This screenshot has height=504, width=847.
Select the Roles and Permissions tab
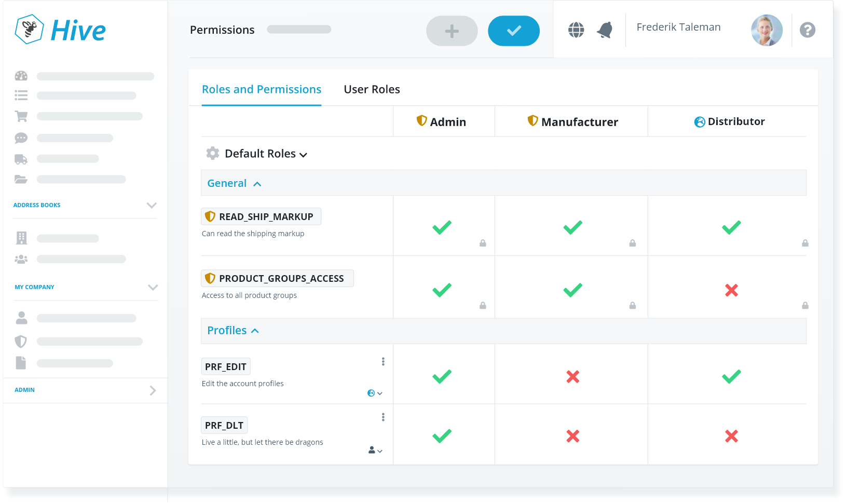pos(262,89)
